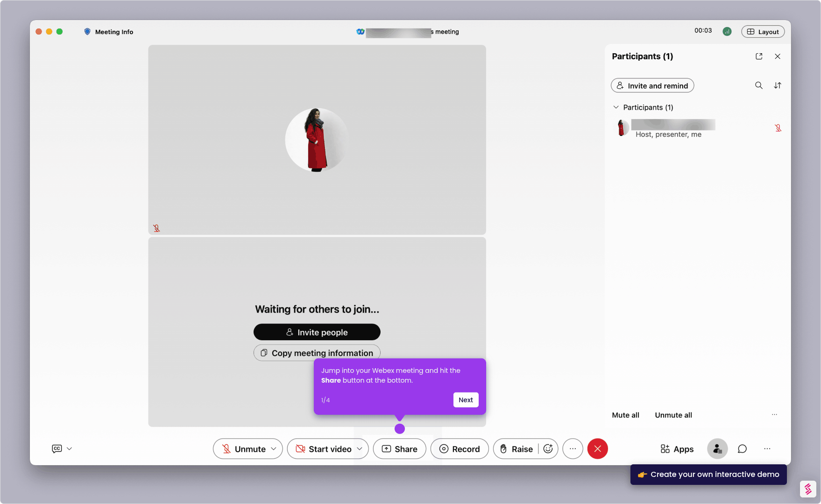Collapse the Participants (1) group

pos(616,107)
